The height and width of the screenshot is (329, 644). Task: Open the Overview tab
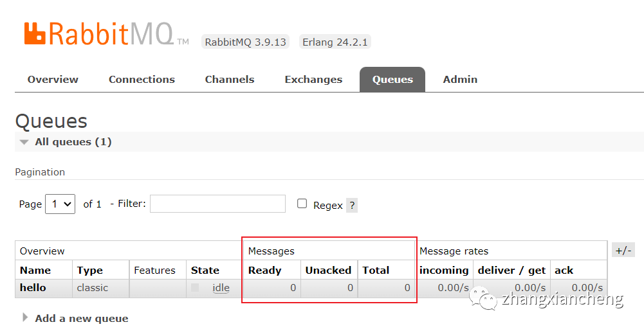(53, 80)
